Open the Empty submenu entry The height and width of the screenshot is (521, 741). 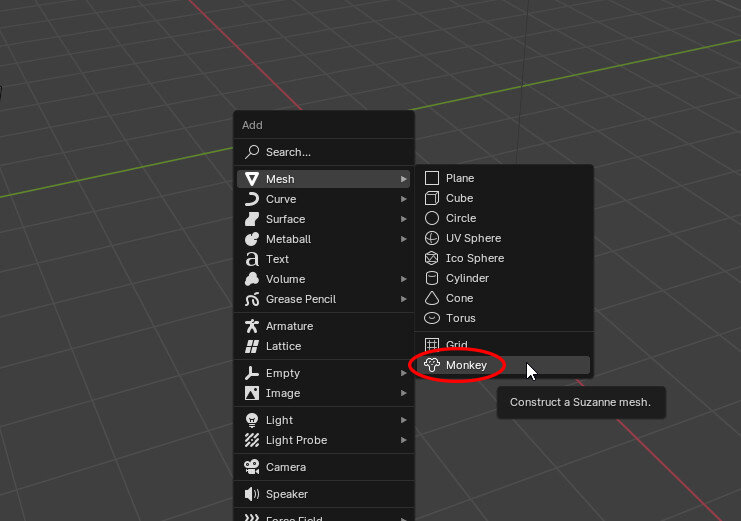(324, 373)
